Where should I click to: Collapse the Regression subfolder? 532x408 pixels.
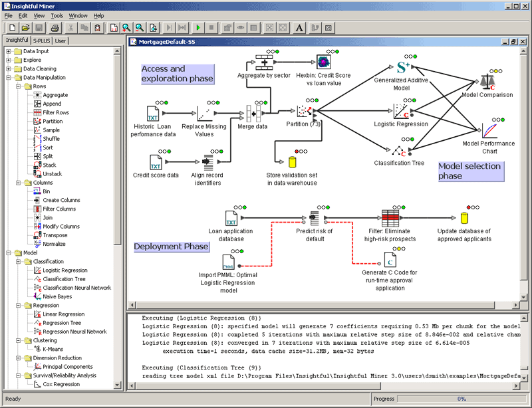(x=19, y=305)
